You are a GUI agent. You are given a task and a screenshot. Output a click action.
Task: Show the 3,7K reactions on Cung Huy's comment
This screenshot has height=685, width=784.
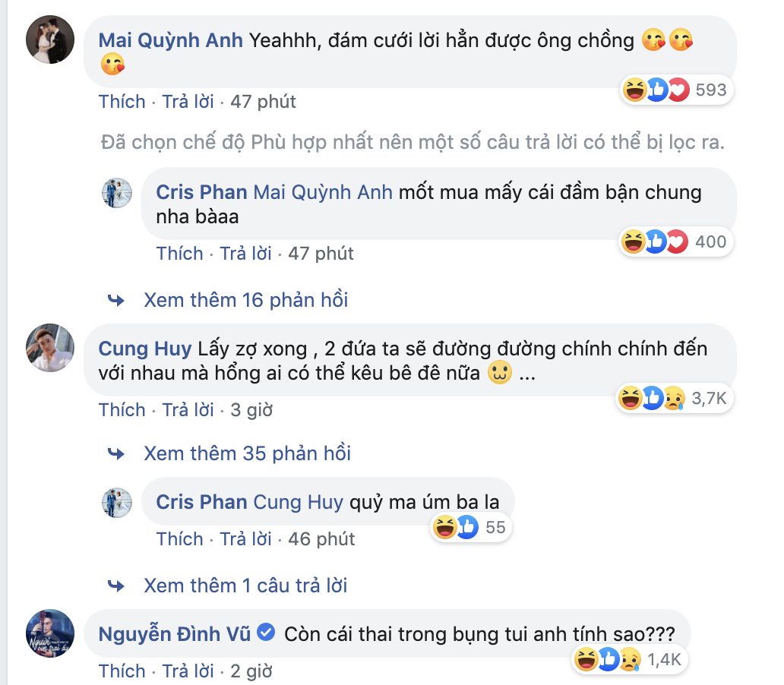point(674,398)
